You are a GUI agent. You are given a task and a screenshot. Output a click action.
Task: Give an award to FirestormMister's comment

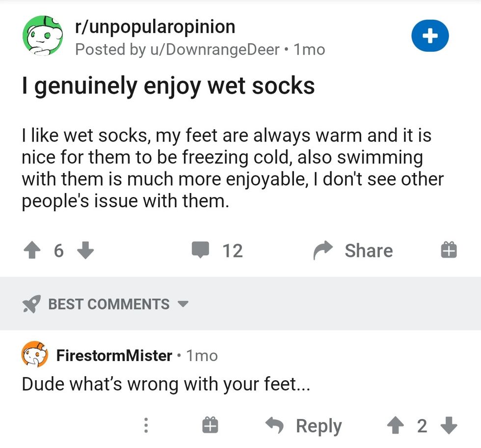tap(210, 425)
